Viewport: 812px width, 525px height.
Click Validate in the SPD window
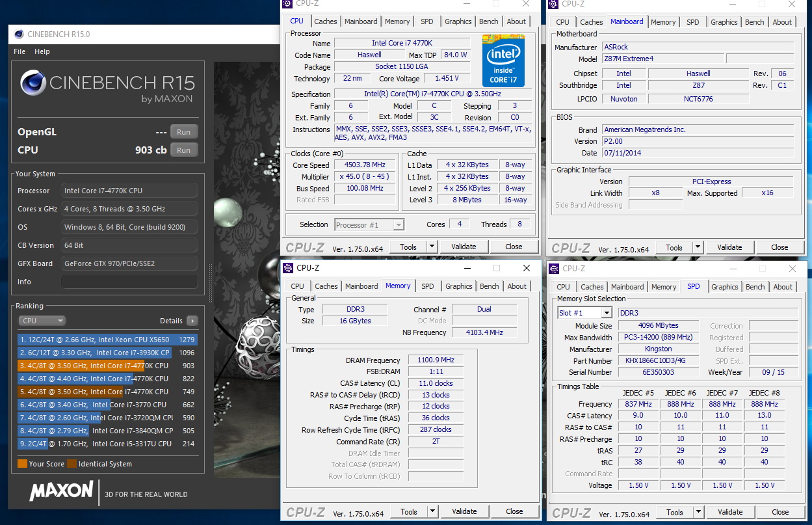[x=730, y=512]
